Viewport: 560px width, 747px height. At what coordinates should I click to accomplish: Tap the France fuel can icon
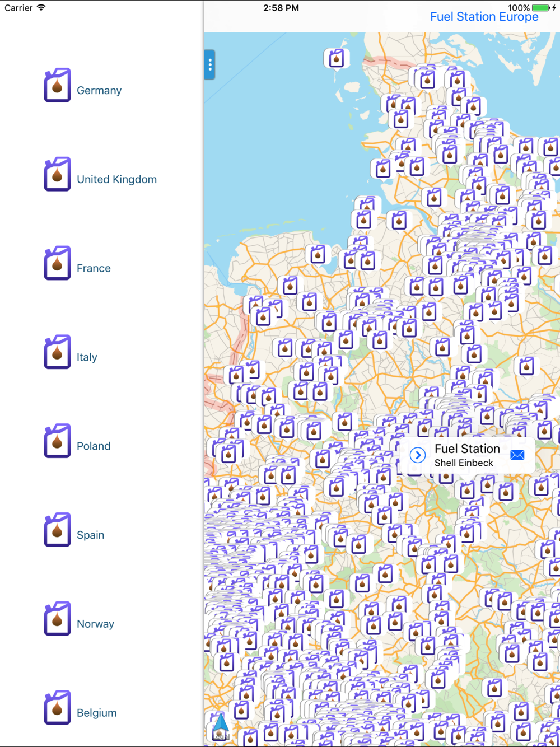[57, 263]
